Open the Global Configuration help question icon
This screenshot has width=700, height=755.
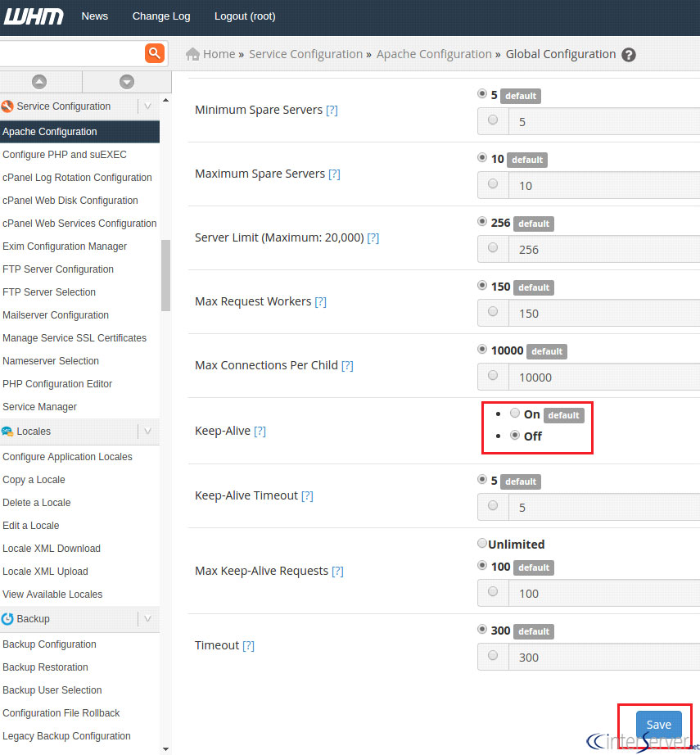click(628, 55)
